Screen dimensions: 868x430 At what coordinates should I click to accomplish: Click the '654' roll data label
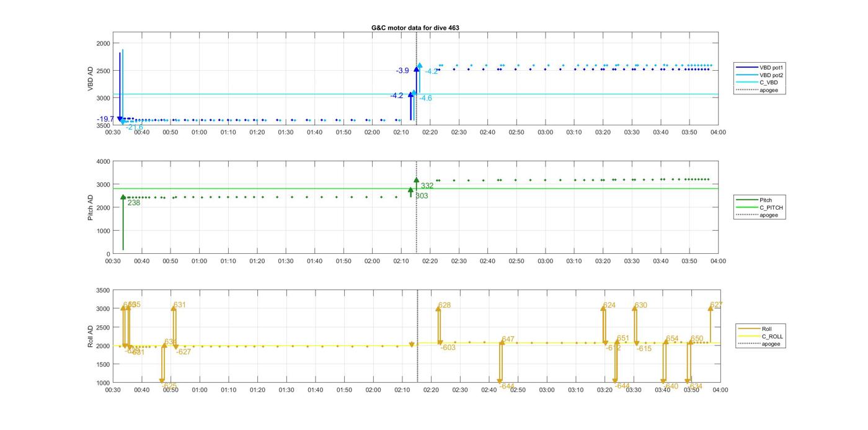coord(672,339)
